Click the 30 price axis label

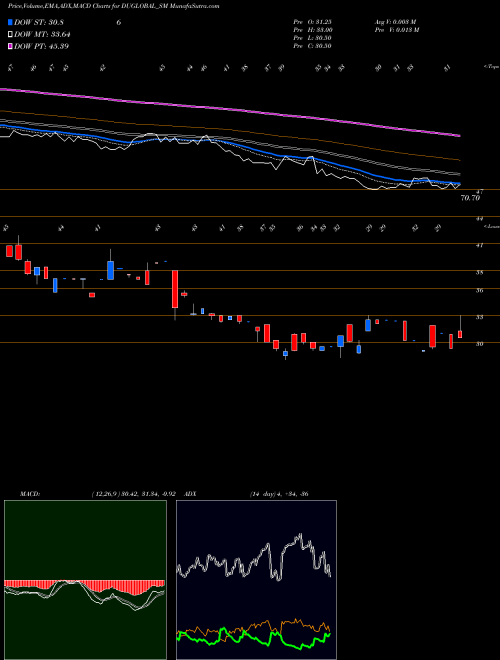pos(479,344)
